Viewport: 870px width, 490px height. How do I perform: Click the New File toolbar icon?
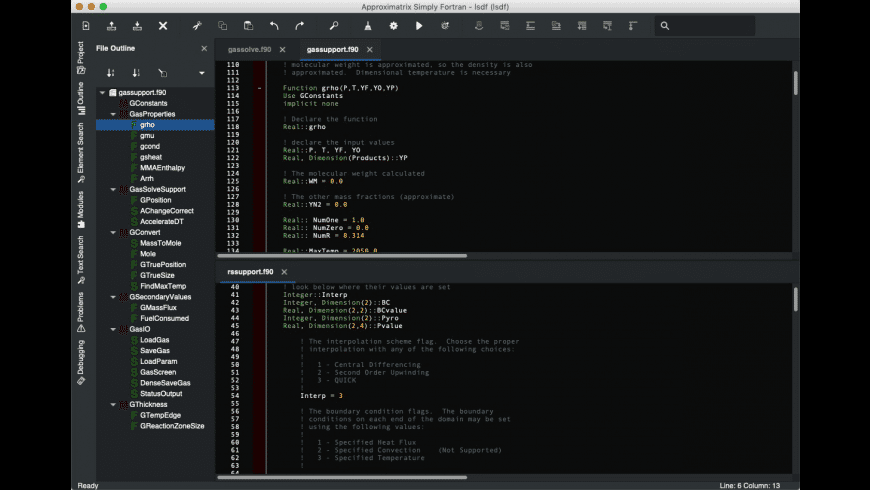click(85, 25)
